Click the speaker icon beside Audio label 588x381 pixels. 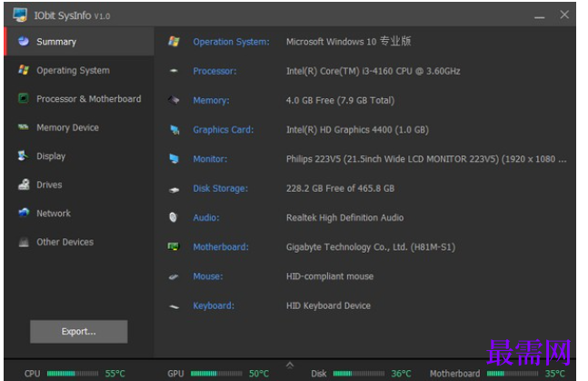[173, 217]
